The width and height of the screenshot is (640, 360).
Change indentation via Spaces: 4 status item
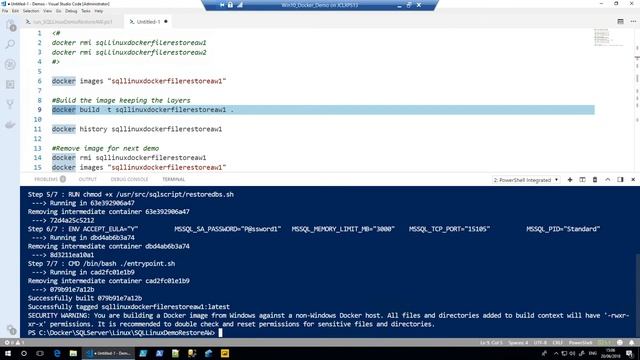518,342
